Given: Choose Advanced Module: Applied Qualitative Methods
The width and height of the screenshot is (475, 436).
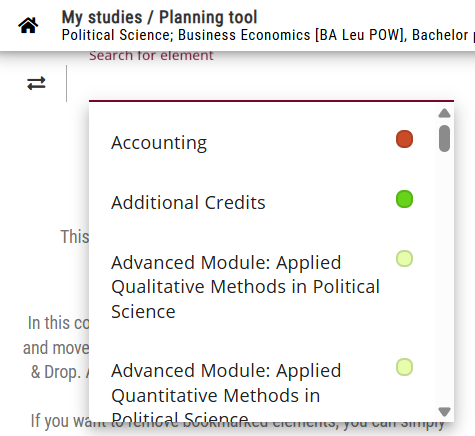Looking at the screenshot, I should click(262, 287).
